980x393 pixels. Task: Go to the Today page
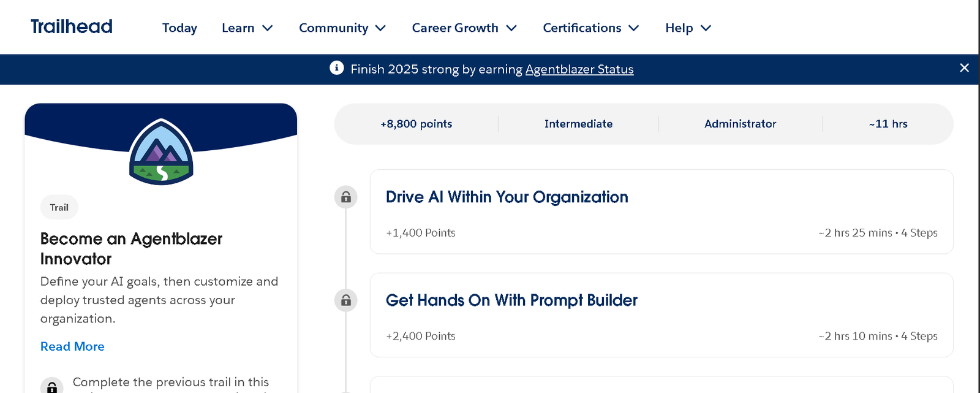(179, 28)
